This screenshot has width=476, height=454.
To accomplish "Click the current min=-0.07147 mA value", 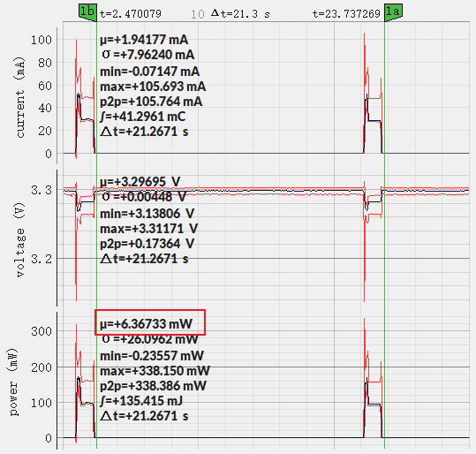I will 150,72.
